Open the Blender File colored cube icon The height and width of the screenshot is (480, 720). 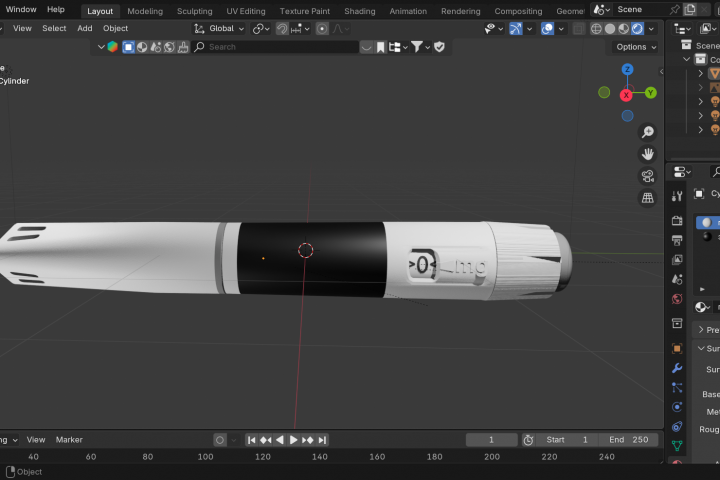112,47
